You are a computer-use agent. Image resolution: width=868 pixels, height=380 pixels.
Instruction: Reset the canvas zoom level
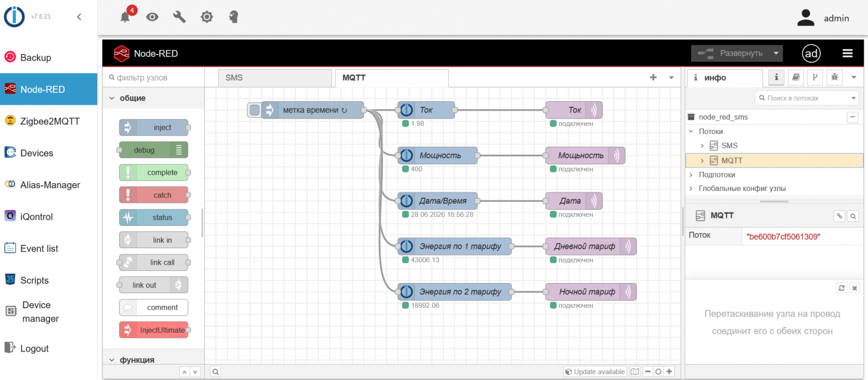[x=658, y=372]
